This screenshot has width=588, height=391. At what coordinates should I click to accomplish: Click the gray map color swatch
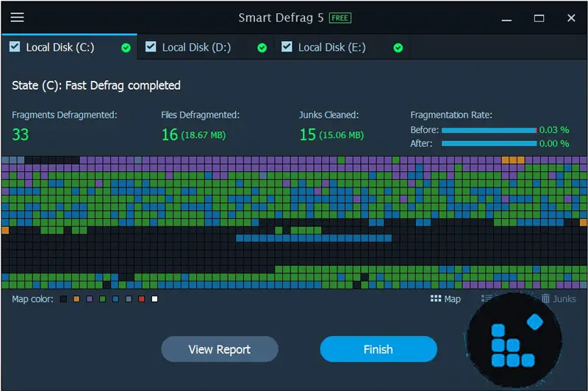(129, 299)
